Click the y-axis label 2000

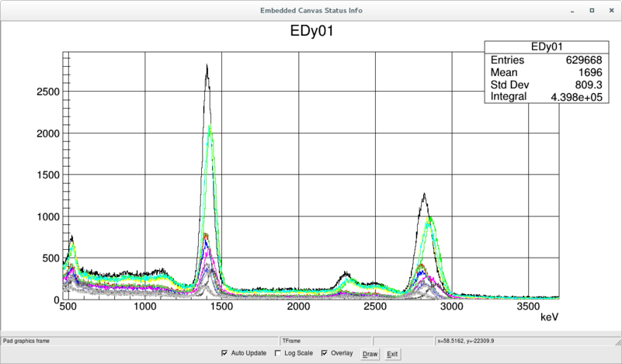tap(48, 133)
